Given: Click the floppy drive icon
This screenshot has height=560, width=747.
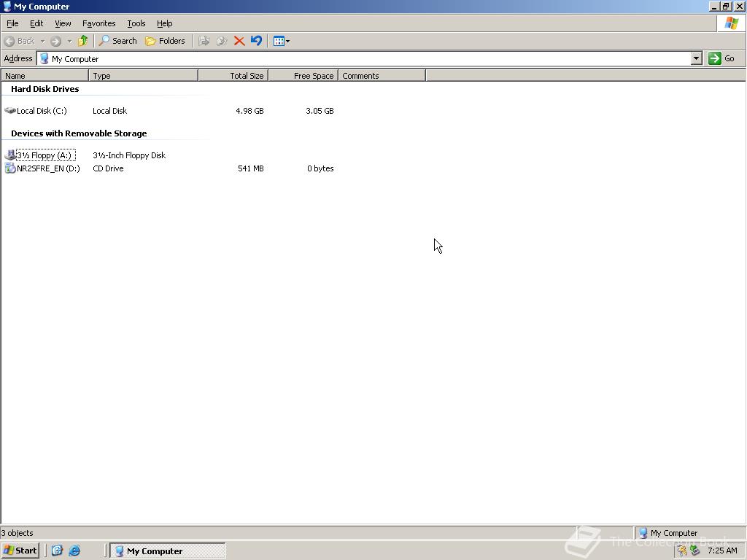Looking at the screenshot, I should point(10,155).
